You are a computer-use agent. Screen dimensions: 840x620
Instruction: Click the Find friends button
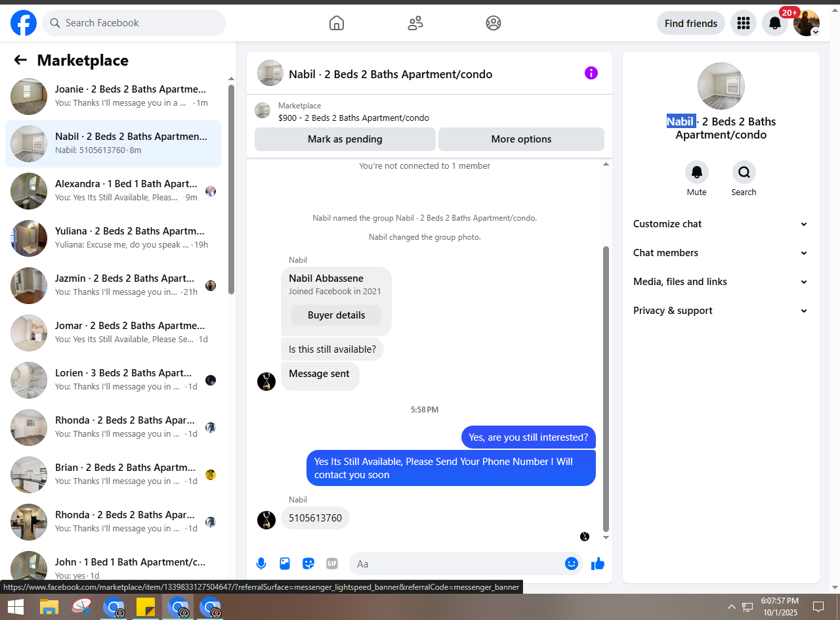pyautogui.click(x=691, y=23)
